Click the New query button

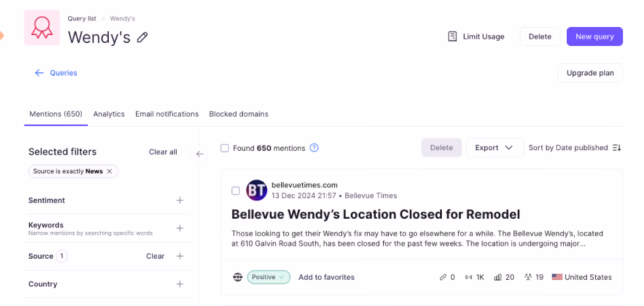(595, 37)
